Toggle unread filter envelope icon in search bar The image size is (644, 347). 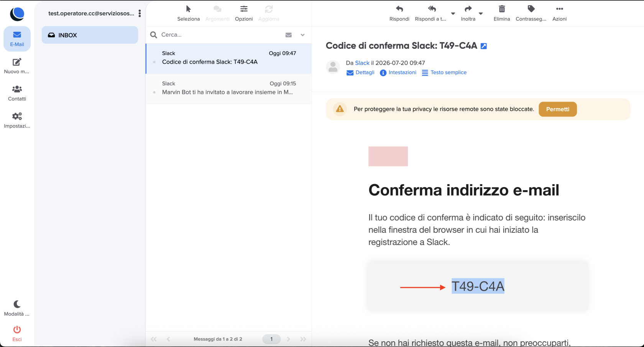[289, 35]
